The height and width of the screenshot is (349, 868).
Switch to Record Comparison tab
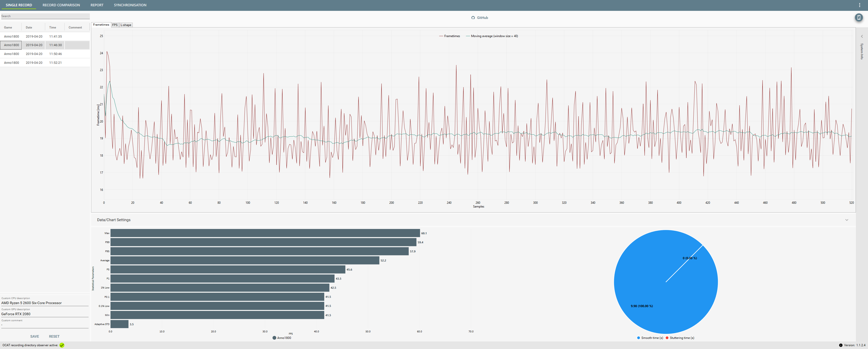61,5
